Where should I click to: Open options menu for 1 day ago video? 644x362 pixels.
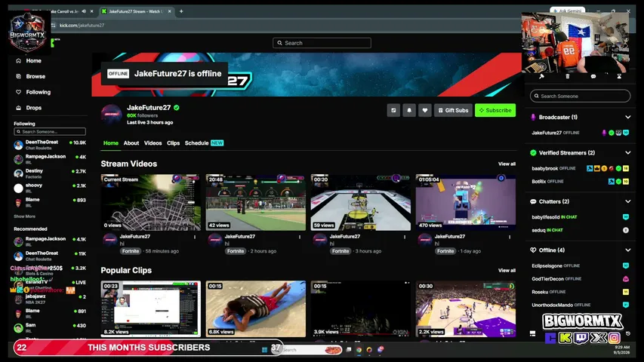[x=510, y=237]
